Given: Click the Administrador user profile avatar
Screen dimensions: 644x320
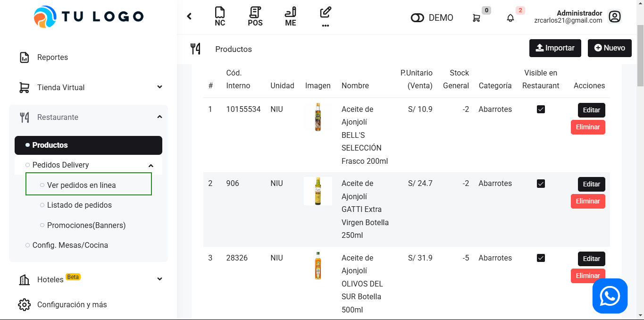Looking at the screenshot, I should tap(614, 17).
